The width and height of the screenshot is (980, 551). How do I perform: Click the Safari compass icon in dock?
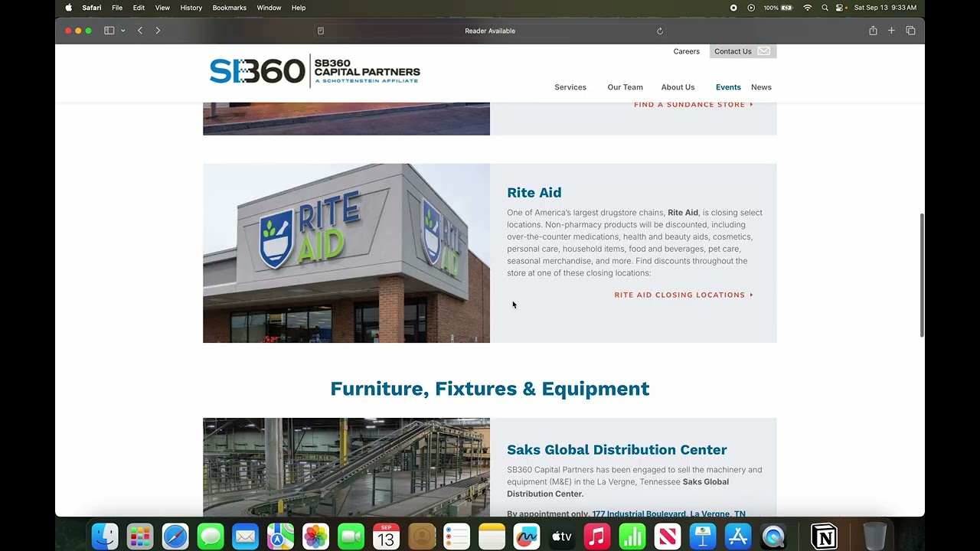coord(175,536)
